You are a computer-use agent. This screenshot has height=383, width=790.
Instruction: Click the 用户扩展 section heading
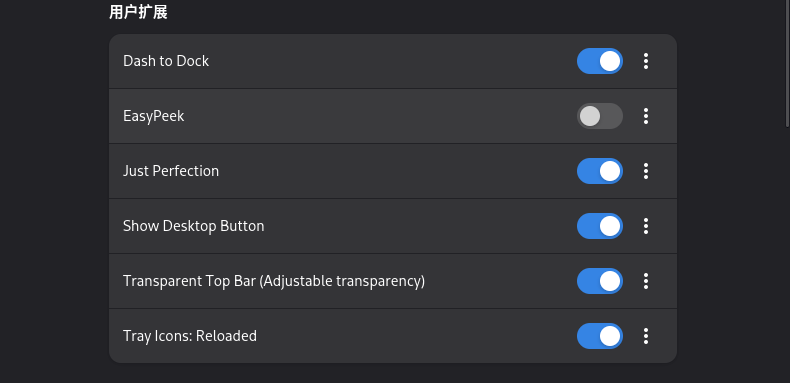point(138,12)
